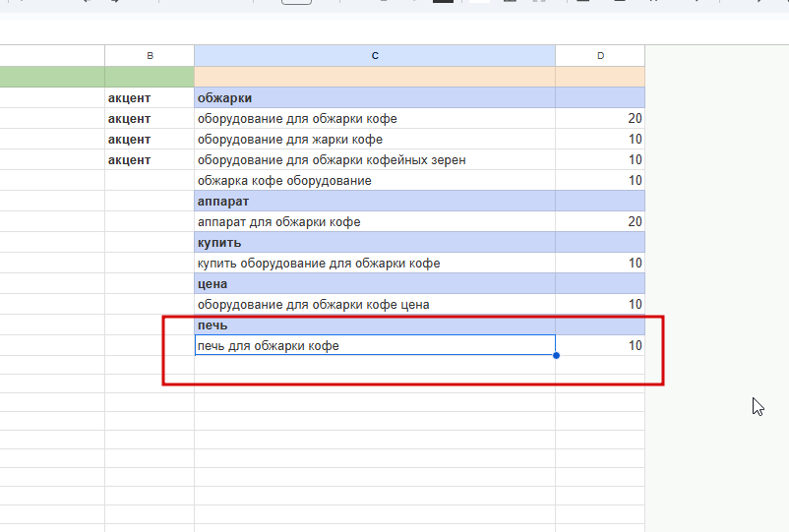Image resolution: width=789 pixels, height=532 pixels.
Task: Click 'акцент' cell beside the 'обжарки' heading
Action: click(150, 97)
